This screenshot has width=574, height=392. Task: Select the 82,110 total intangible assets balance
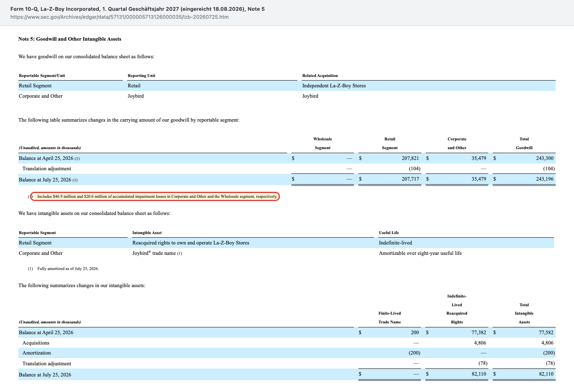[546, 374]
